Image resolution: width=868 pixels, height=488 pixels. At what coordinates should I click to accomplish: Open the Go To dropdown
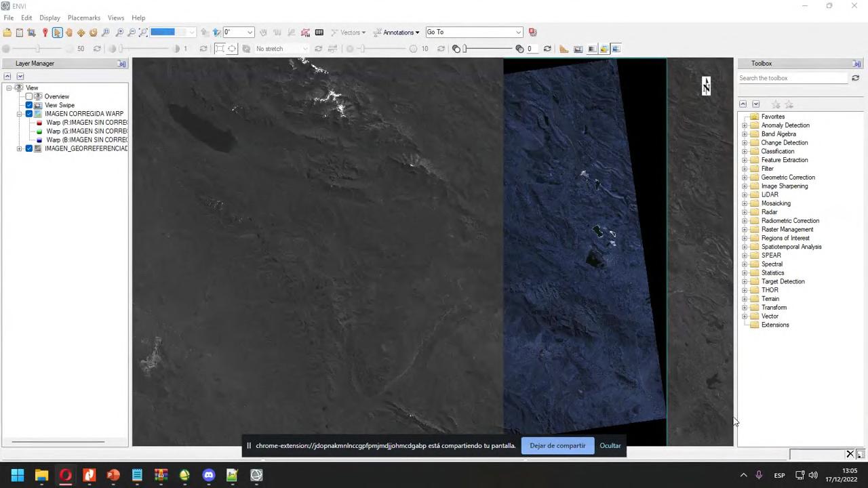(x=518, y=33)
